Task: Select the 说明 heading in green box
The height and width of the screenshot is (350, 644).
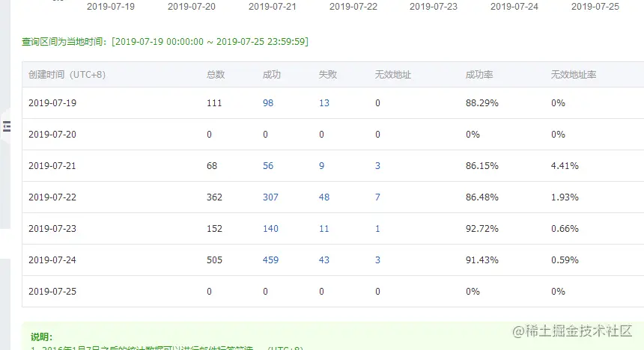Action: pos(41,337)
